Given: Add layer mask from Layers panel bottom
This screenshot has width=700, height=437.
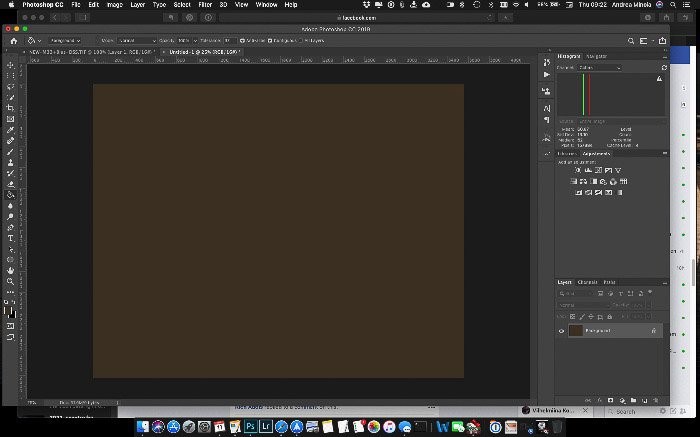Looking at the screenshot, I should pos(610,400).
